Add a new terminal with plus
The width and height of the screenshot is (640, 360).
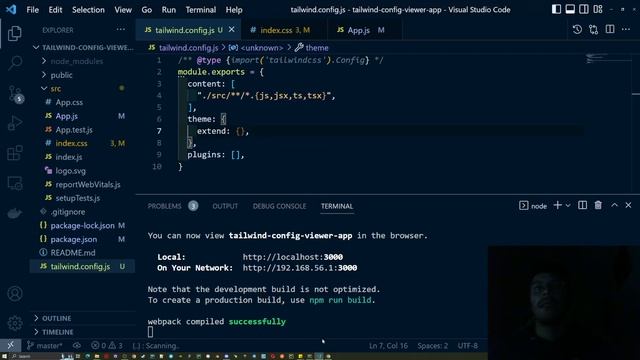click(558, 206)
